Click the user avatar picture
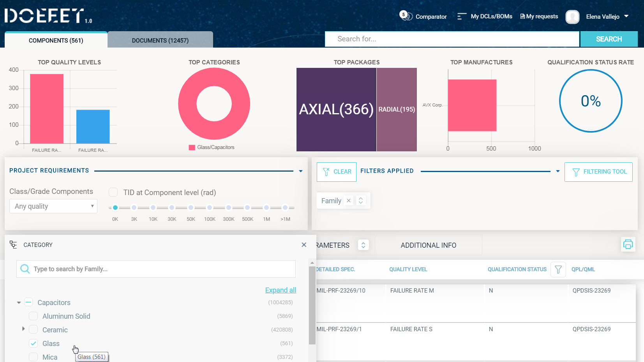The image size is (644, 362). point(572,17)
